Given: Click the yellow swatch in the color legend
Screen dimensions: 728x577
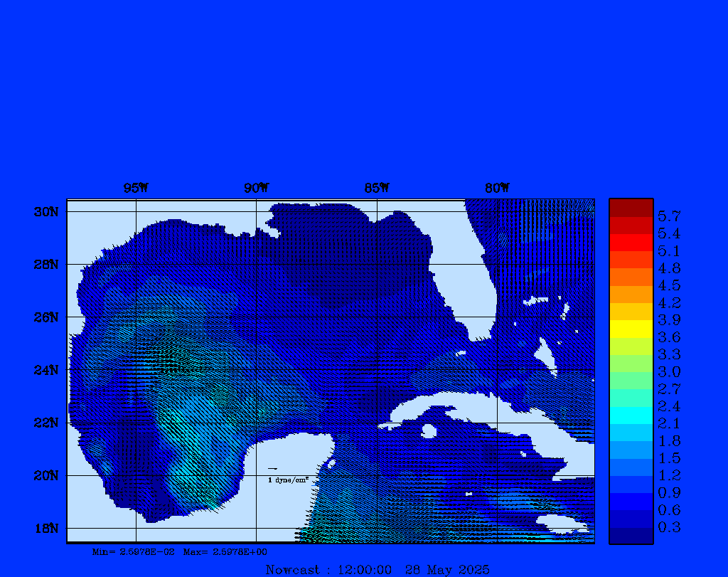Looking at the screenshot, I should pyautogui.click(x=631, y=329).
